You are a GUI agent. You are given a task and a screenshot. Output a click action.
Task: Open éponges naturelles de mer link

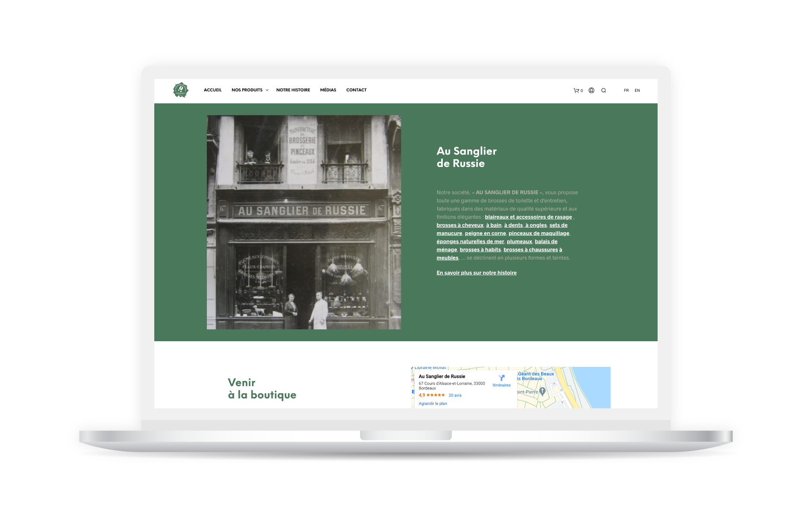click(x=470, y=241)
